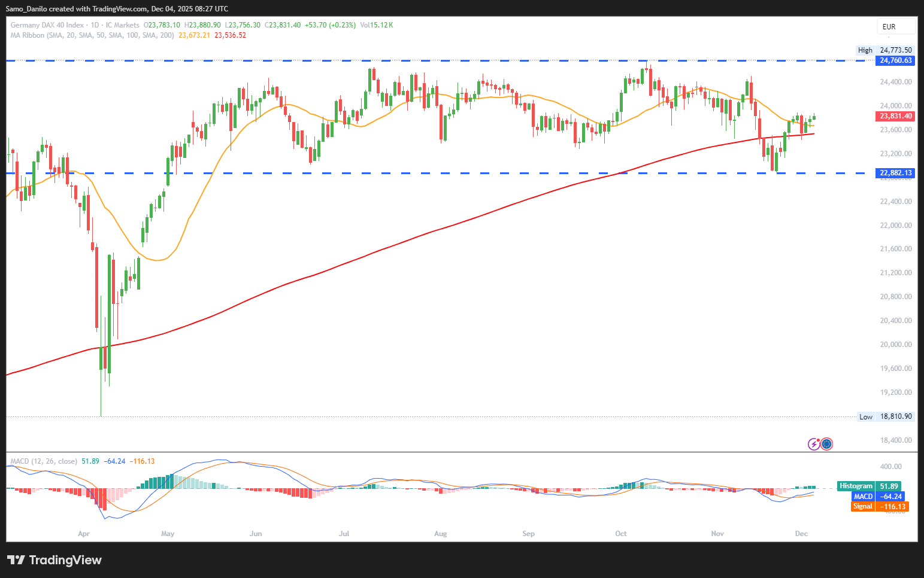Click the purple lightning bolt event icon
The height and width of the screenshot is (578, 924).
[814, 444]
